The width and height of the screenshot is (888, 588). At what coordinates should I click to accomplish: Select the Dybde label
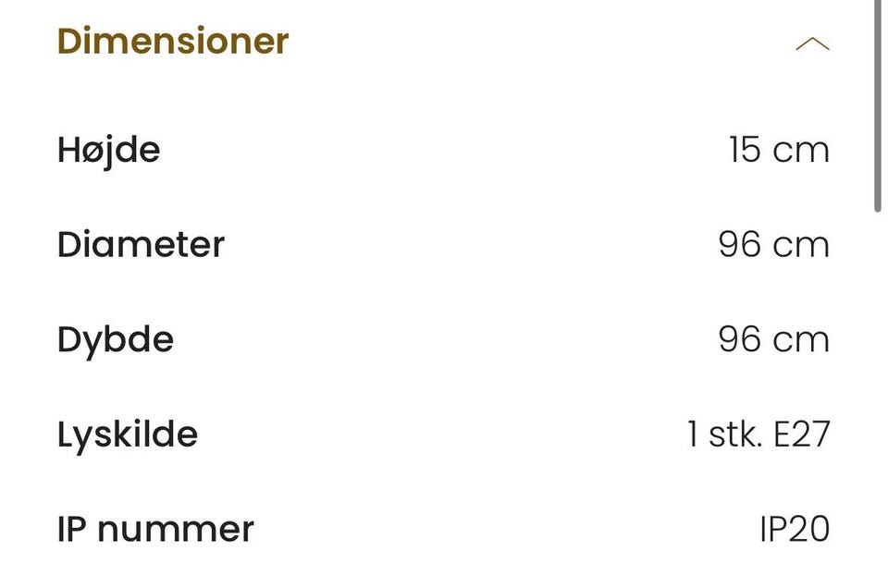point(116,339)
